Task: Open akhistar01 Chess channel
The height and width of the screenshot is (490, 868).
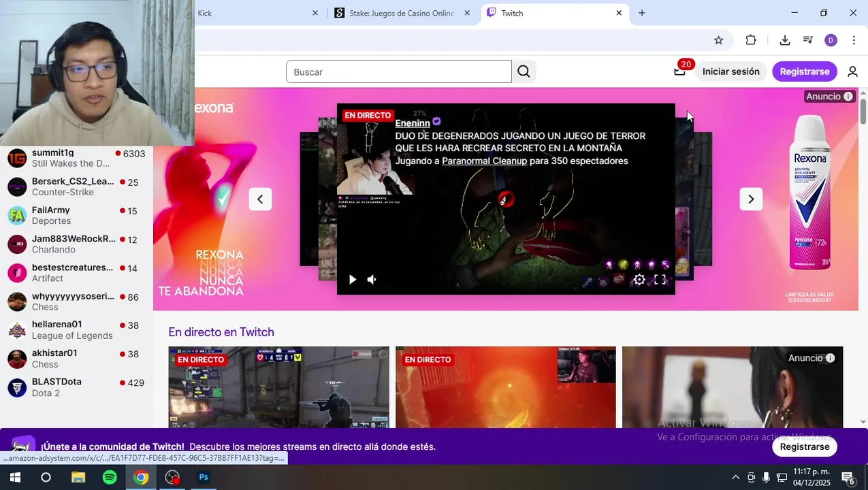Action: tap(76, 359)
